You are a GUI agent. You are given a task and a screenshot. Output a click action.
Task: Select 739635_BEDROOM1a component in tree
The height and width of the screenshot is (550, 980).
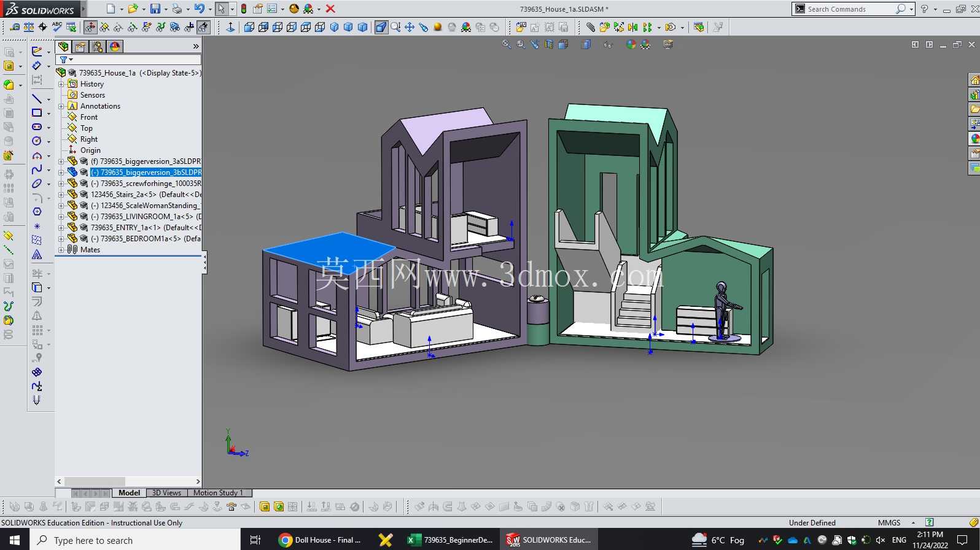(146, 239)
